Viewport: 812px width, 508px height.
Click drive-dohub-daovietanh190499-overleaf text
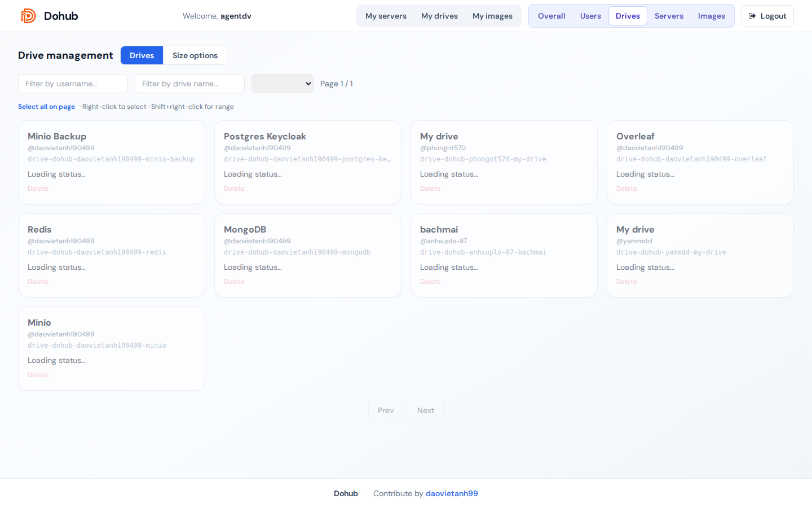tap(691, 159)
